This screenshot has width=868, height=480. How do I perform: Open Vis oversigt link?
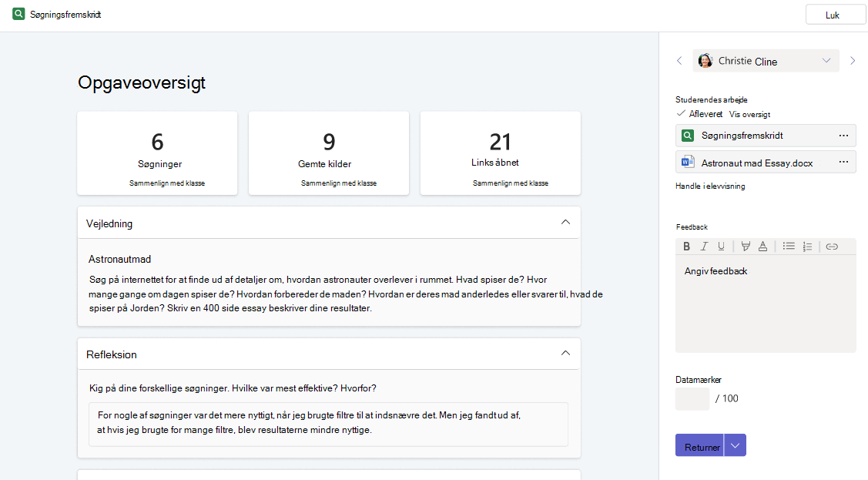coord(749,114)
